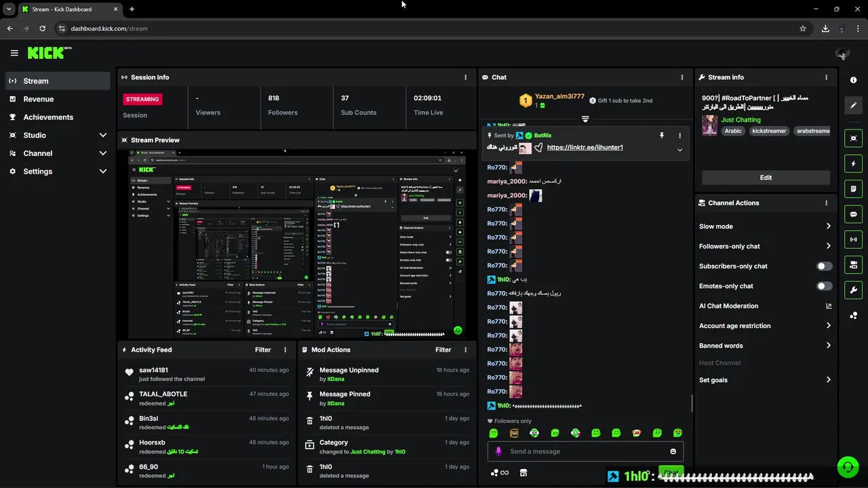
Task: Open the Activity Feed panel three-dot menu
Action: pos(285,350)
